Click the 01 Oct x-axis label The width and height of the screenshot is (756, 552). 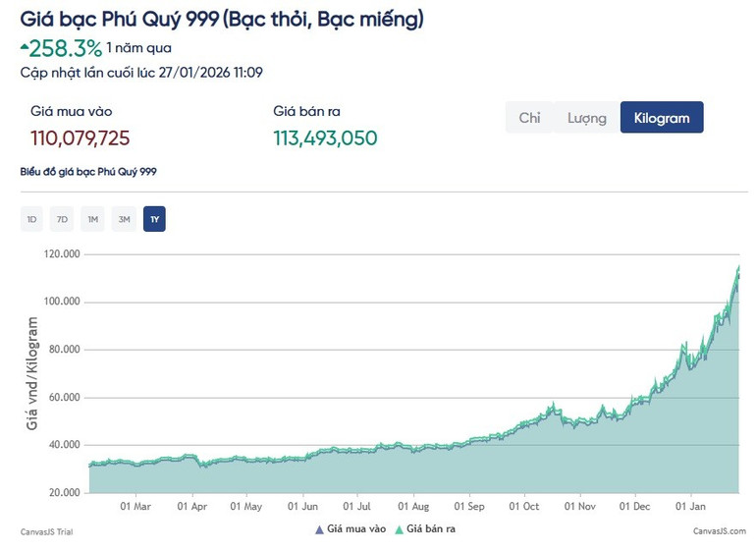(x=524, y=507)
